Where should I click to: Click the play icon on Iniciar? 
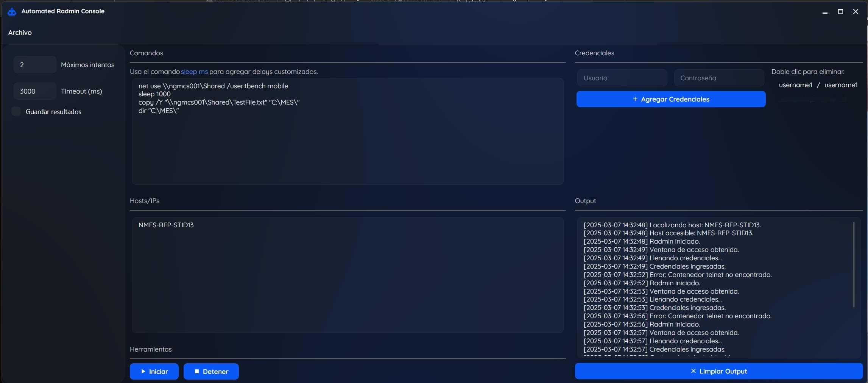(143, 371)
